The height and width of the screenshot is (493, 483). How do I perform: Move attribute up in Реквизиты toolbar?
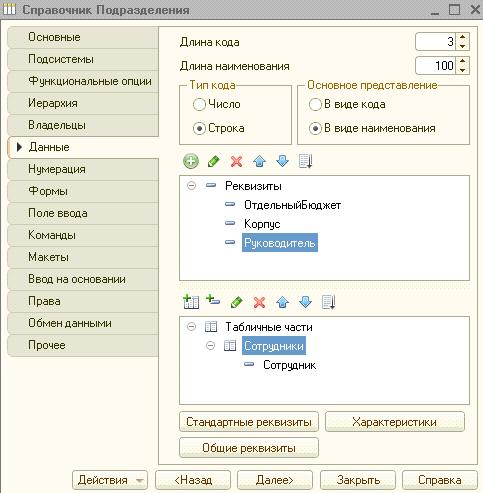pyautogui.click(x=259, y=162)
